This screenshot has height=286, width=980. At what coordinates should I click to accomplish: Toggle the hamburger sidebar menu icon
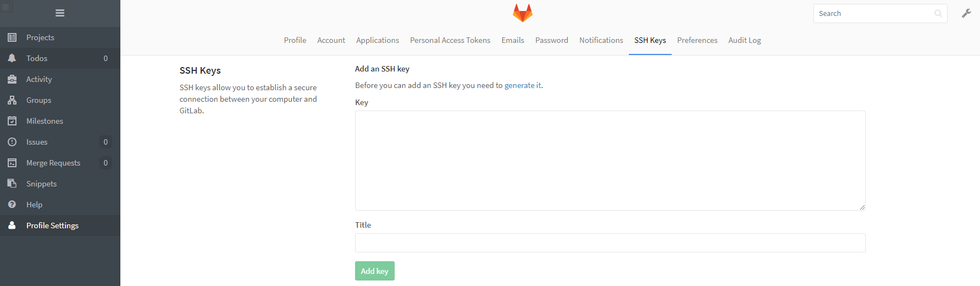point(60,13)
